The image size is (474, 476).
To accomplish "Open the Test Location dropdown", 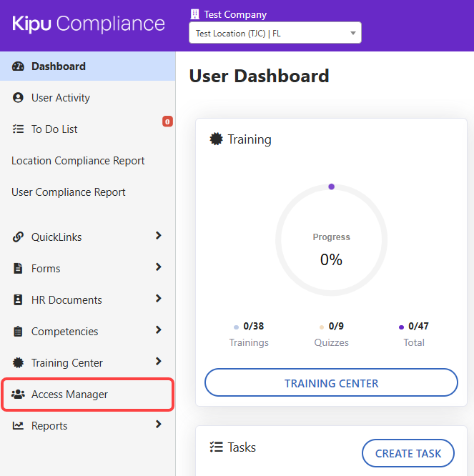I will click(x=275, y=33).
